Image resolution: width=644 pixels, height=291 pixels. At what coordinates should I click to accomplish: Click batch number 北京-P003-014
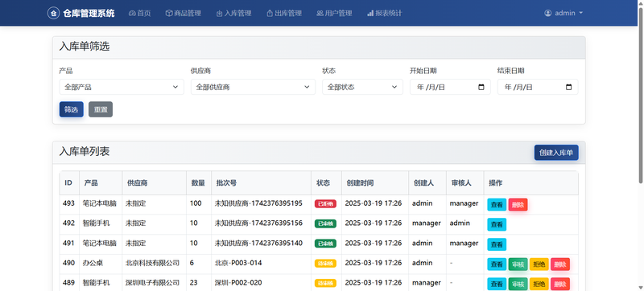point(238,263)
